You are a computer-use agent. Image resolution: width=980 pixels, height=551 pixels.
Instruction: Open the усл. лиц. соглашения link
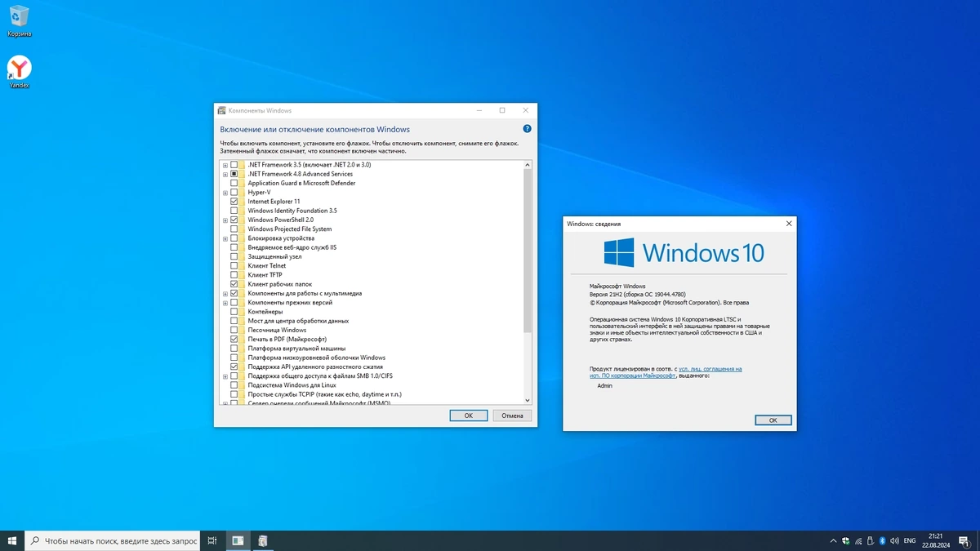click(x=710, y=369)
